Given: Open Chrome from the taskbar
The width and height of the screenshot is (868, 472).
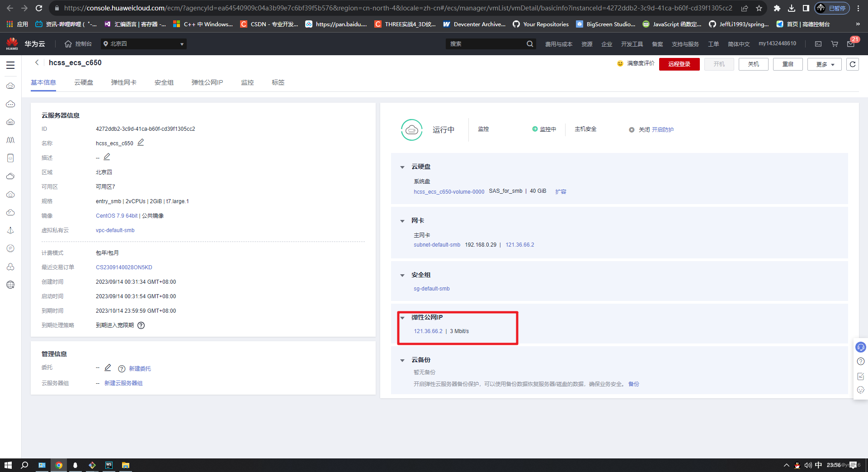Looking at the screenshot, I should coord(59,465).
